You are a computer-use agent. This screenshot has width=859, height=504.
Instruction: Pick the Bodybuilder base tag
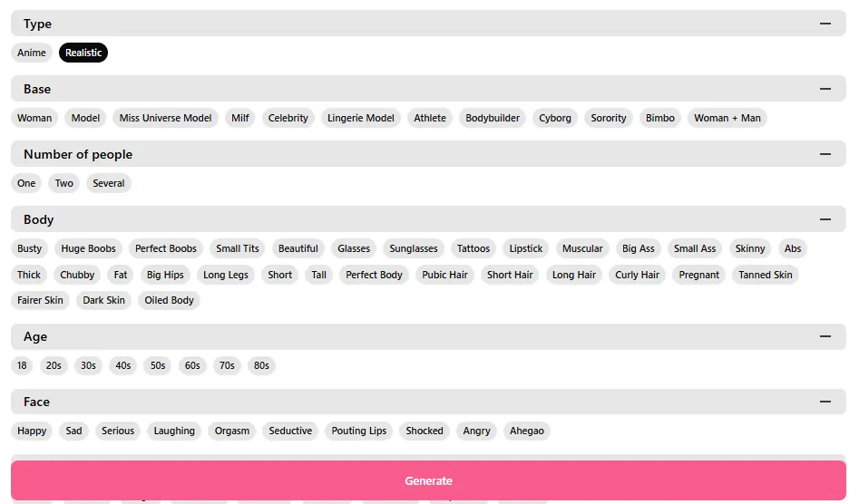tap(493, 118)
